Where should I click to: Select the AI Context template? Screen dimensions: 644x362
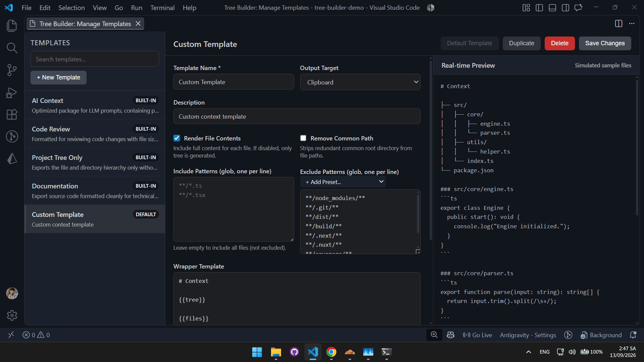tap(95, 105)
